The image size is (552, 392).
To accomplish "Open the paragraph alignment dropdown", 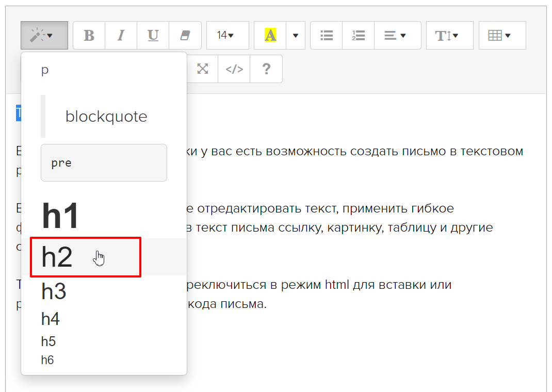I will click(x=397, y=35).
